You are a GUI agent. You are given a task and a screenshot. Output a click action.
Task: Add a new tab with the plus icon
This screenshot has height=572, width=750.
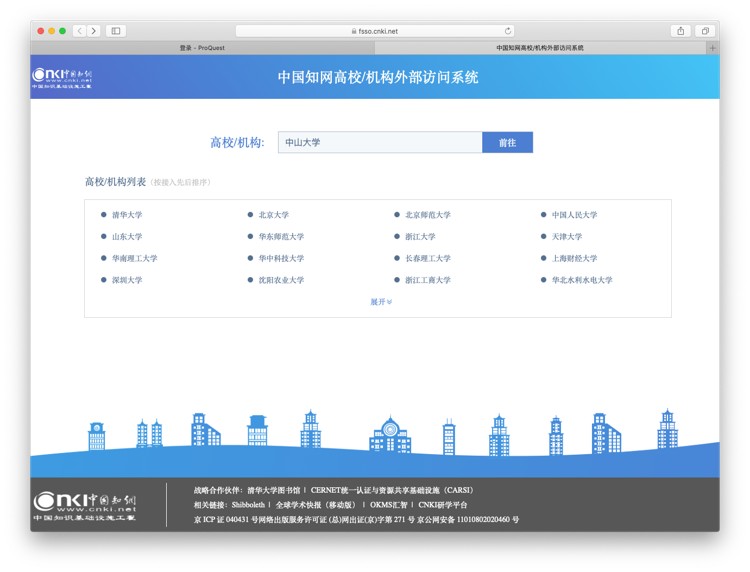(x=713, y=48)
